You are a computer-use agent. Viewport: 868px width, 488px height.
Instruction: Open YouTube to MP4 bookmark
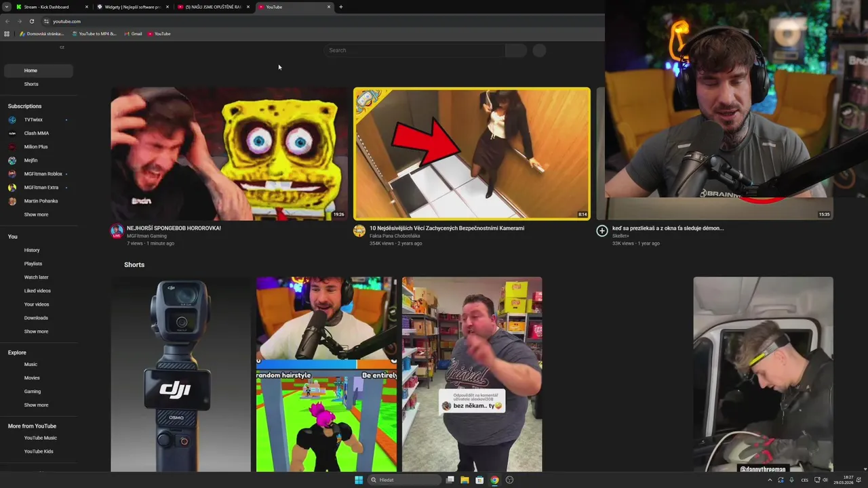coord(94,34)
